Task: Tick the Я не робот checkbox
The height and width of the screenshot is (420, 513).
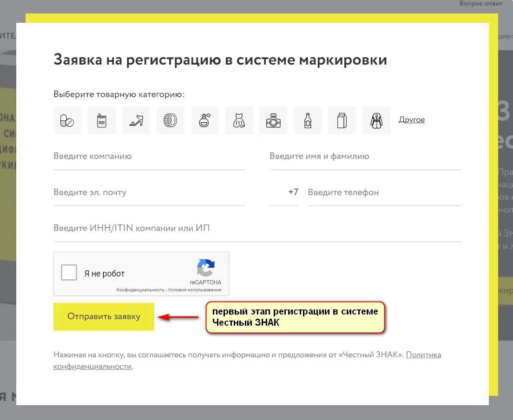Action: click(x=69, y=272)
